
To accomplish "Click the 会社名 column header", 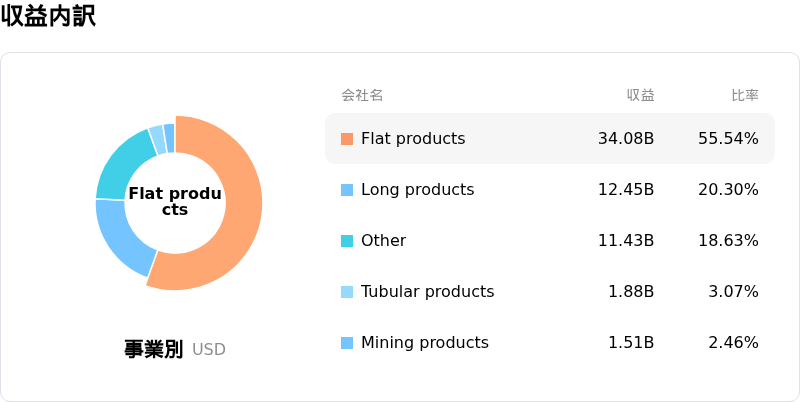I will [362, 95].
